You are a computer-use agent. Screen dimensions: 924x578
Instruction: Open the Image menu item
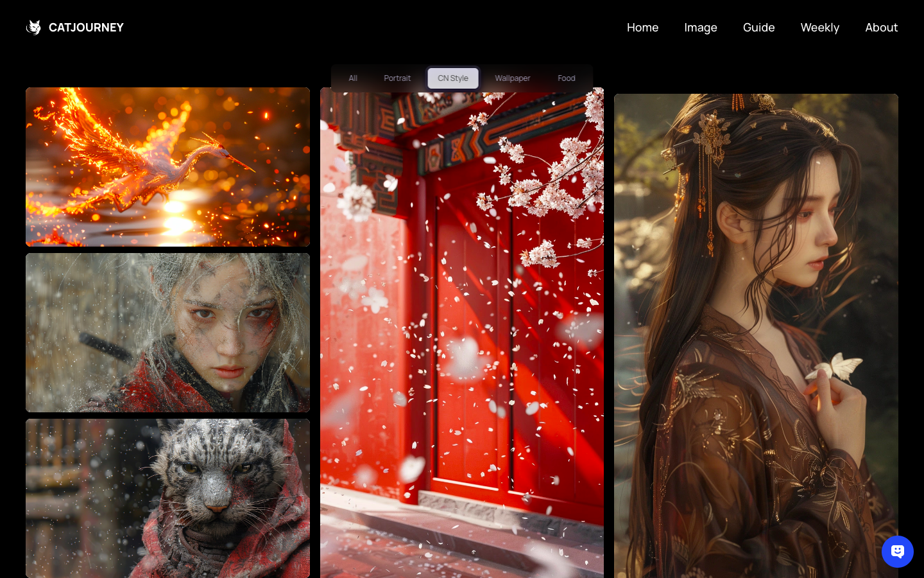click(701, 28)
